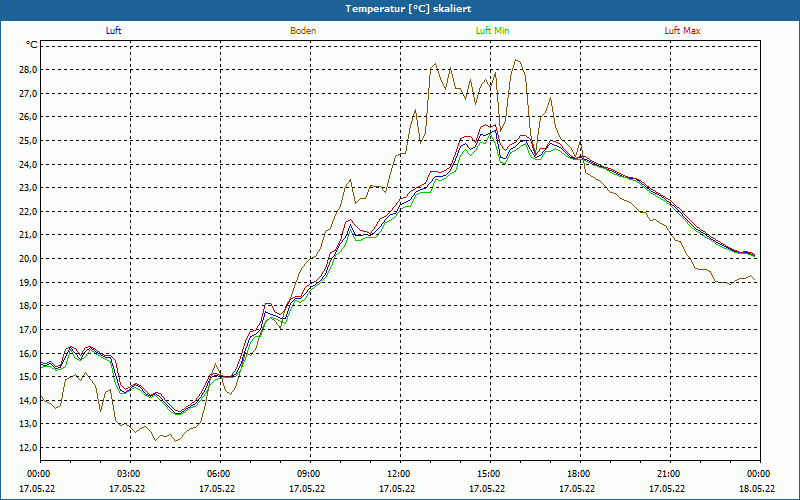Click the 19,0 y-axis value

pos(29,282)
